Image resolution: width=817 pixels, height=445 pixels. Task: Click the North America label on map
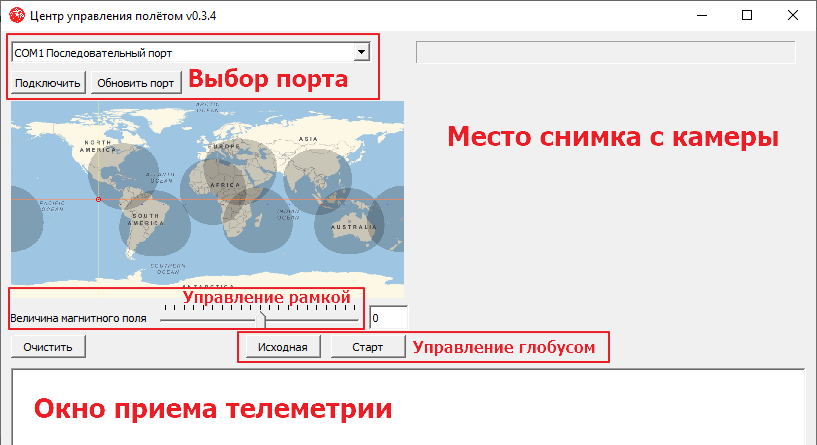[x=101, y=146]
